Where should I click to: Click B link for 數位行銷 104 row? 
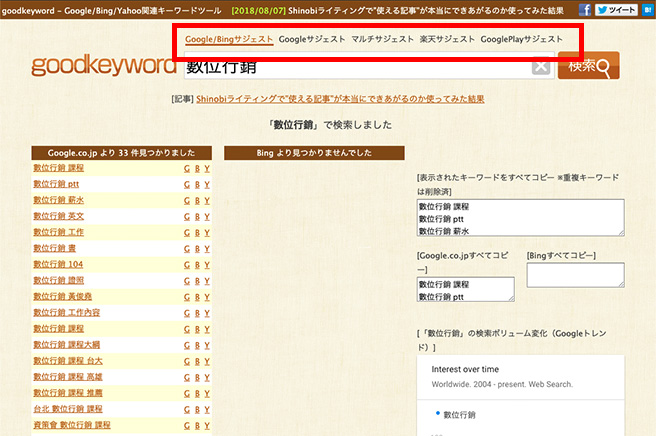197,265
